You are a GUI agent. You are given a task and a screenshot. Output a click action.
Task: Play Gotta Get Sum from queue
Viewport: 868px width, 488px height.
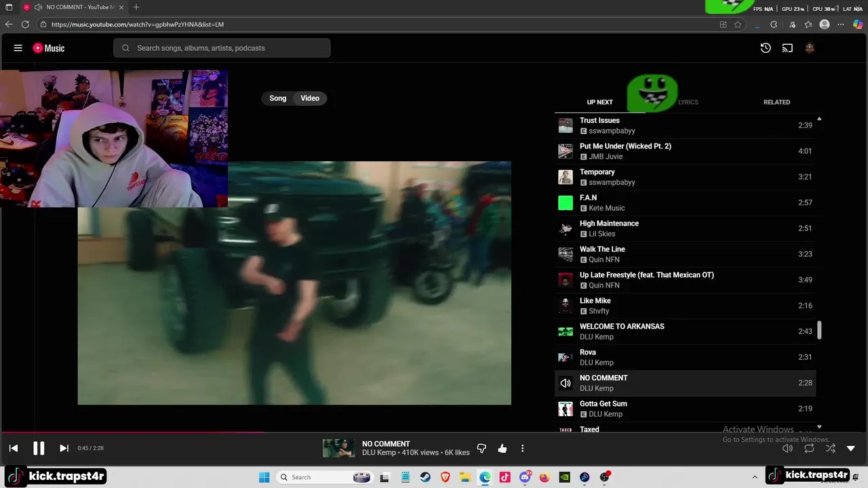tap(685, 409)
